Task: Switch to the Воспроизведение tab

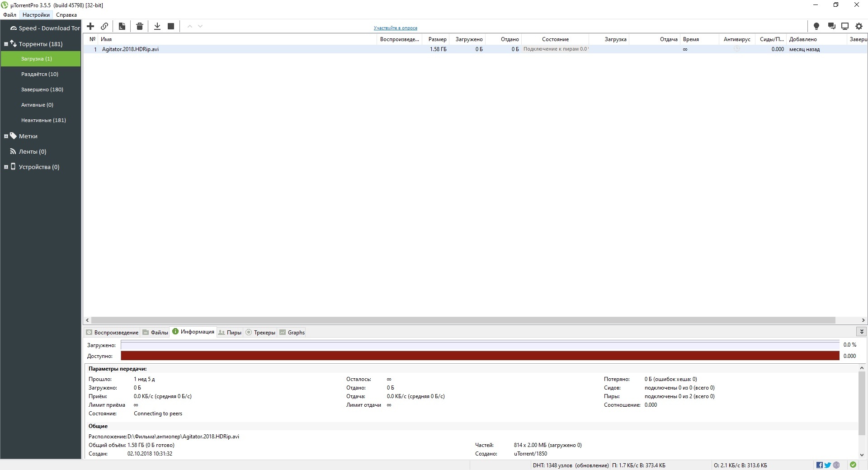Action: [x=112, y=332]
